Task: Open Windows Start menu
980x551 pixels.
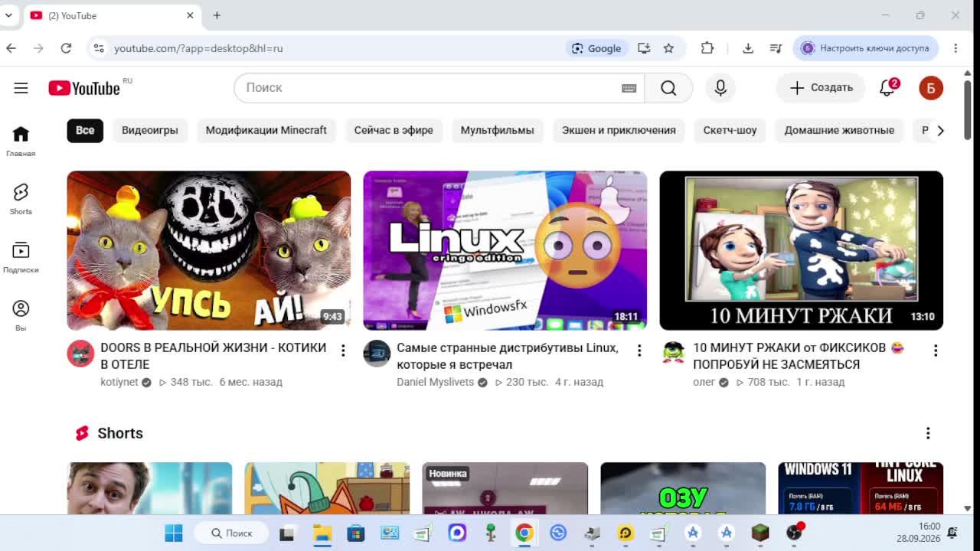Action: (174, 533)
